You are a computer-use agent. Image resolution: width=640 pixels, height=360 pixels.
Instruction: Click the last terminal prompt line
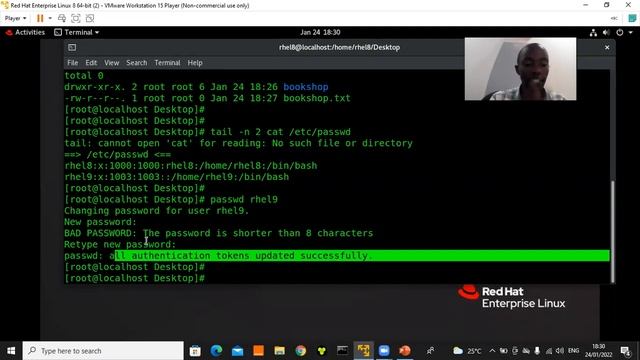point(135,278)
